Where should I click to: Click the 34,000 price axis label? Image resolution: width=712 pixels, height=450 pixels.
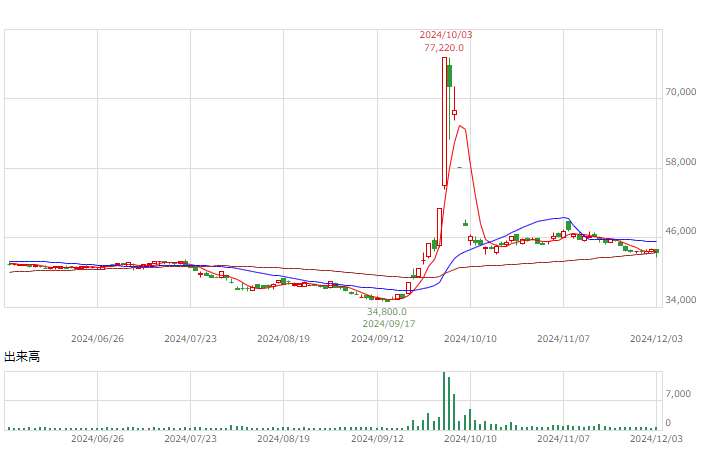click(680, 300)
